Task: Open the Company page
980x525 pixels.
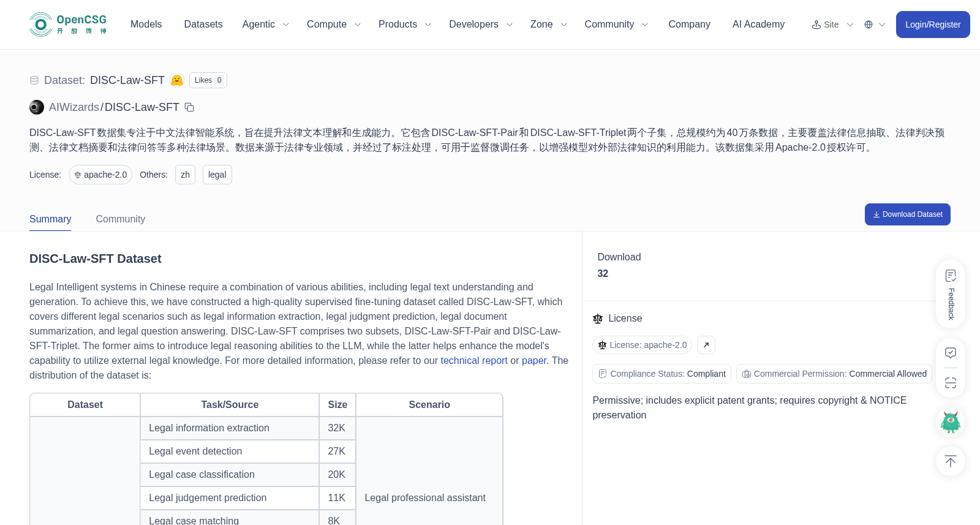Action: pos(689,25)
